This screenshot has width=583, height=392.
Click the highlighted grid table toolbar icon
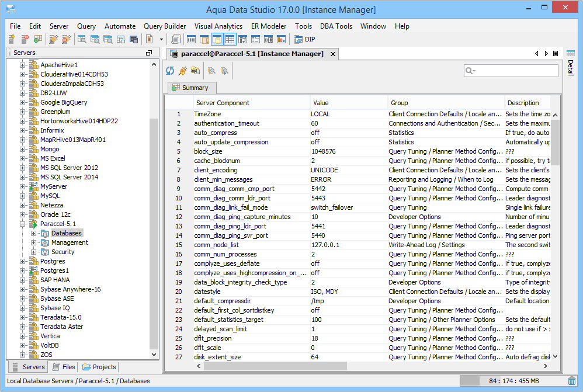230,39
